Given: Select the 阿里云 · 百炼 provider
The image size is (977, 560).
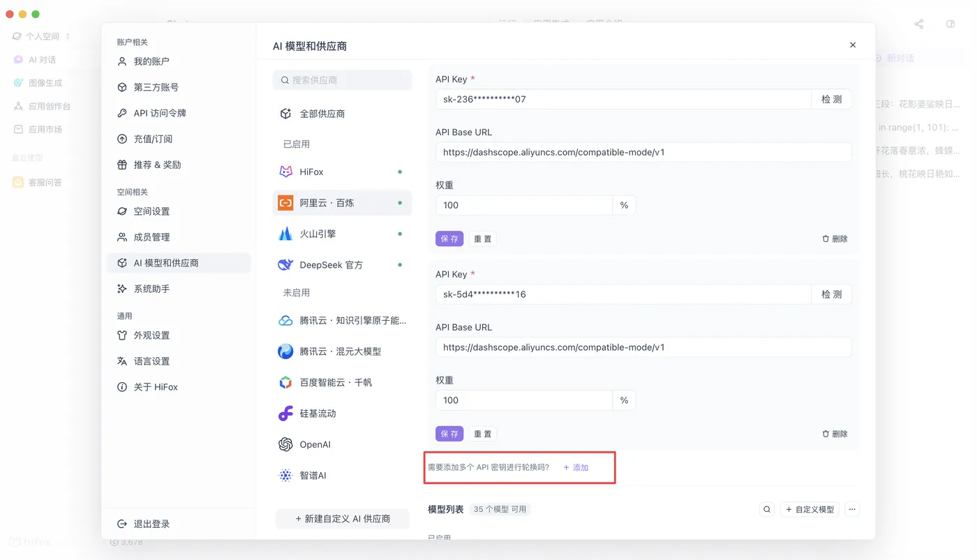Looking at the screenshot, I should tap(342, 203).
